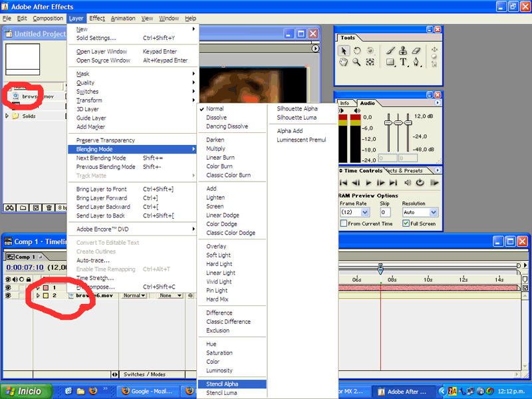
Task: Create new composition from Project window footer
Action: [36, 207]
